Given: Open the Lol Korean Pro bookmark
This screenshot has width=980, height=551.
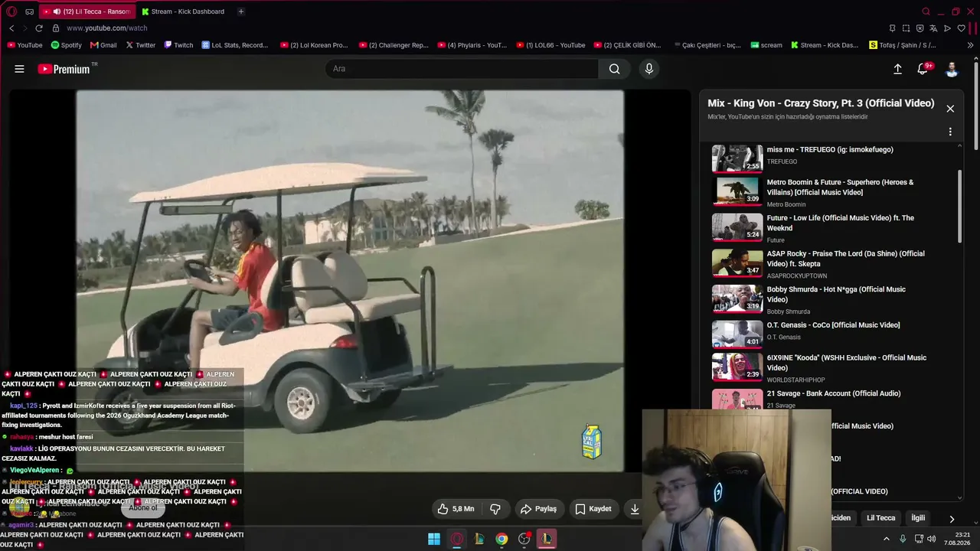Looking at the screenshot, I should click(x=315, y=45).
